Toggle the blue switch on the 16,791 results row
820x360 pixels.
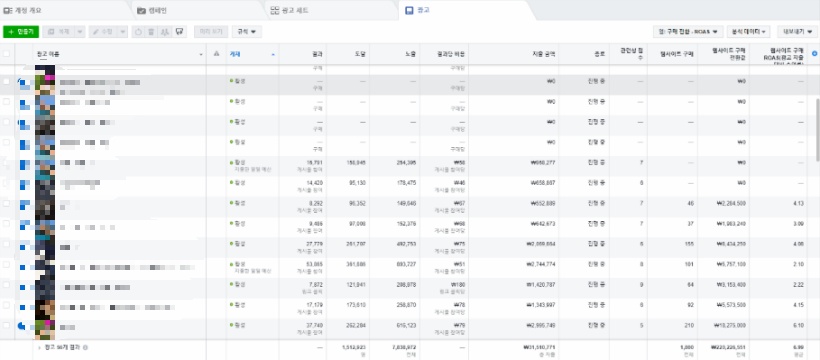tap(25, 165)
